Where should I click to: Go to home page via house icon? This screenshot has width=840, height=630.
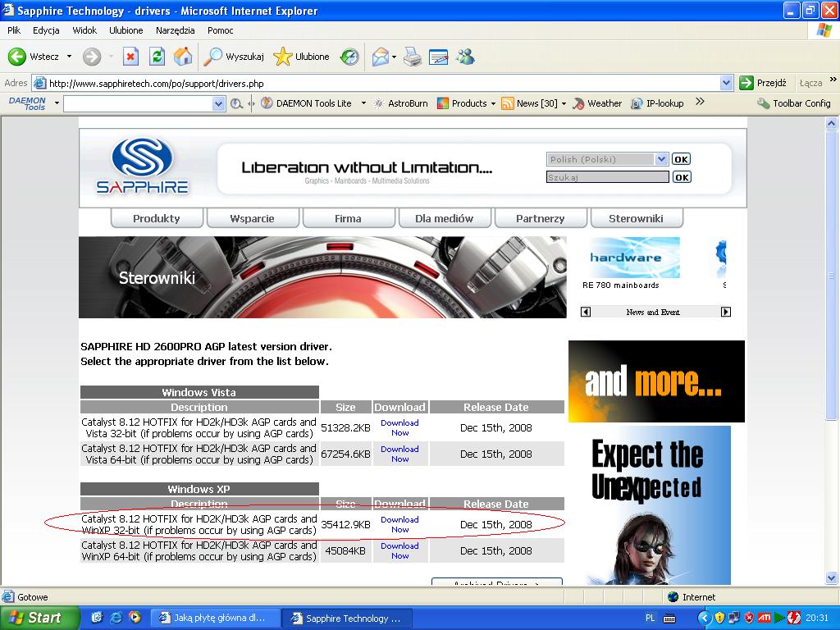pos(183,57)
